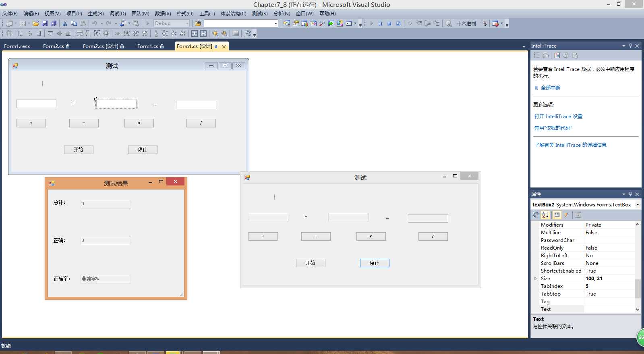This screenshot has width=644, height=354.
Task: Click the Toolbox wrench icon
Action: click(x=322, y=23)
